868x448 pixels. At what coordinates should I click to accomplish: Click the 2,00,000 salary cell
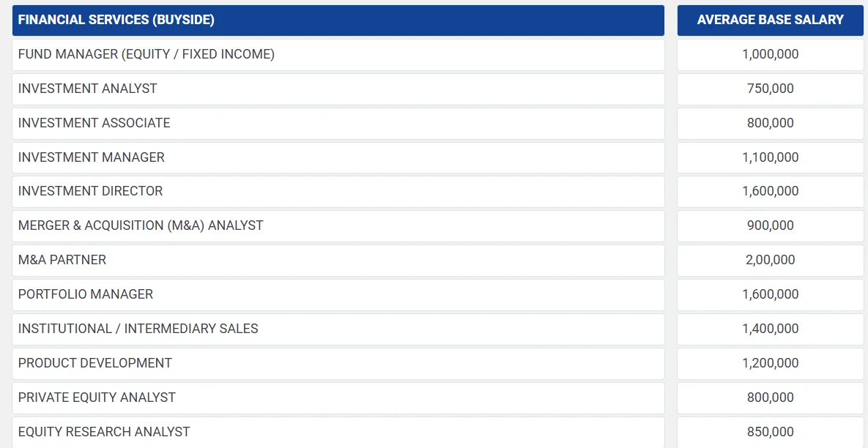point(770,260)
